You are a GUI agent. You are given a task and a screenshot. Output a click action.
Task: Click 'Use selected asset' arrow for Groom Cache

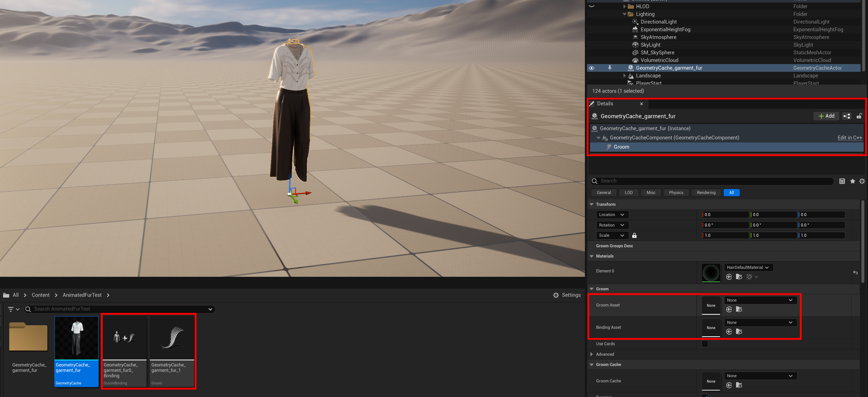pos(729,385)
